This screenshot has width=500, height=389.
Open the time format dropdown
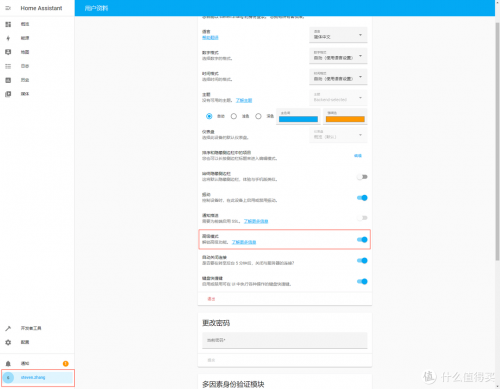338,77
